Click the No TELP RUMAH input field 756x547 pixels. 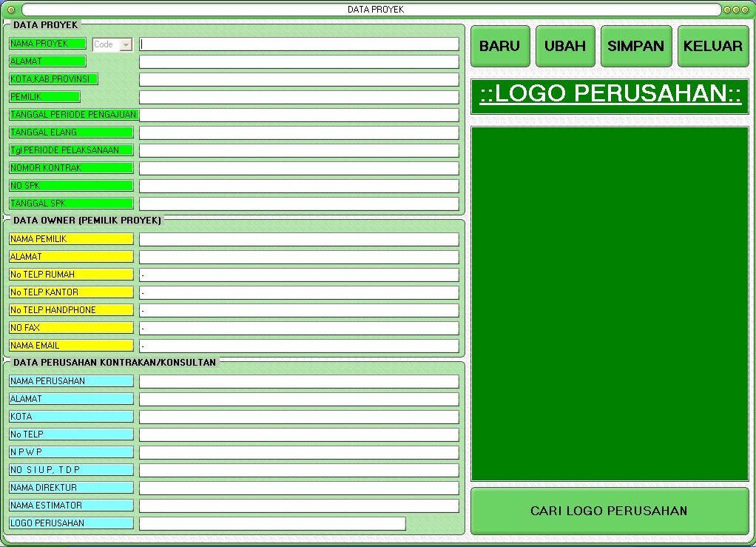tap(299, 275)
